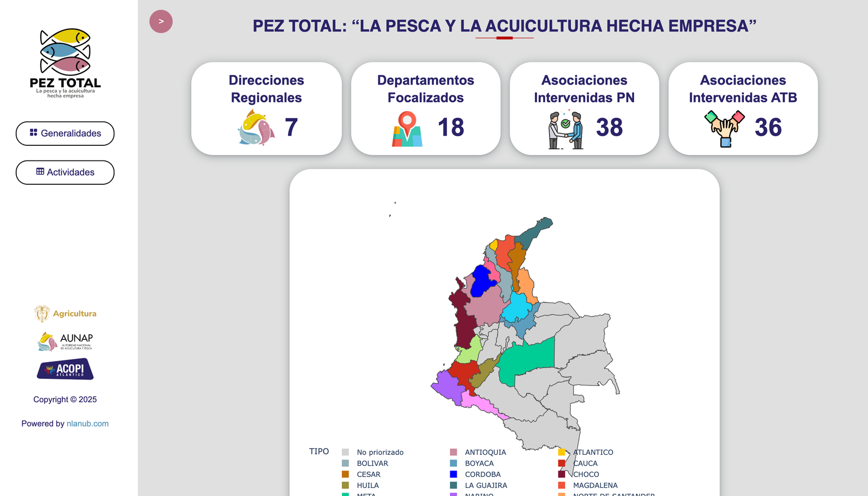The image size is (868, 496).
Task: Open the Generalidades section
Action: (65, 133)
